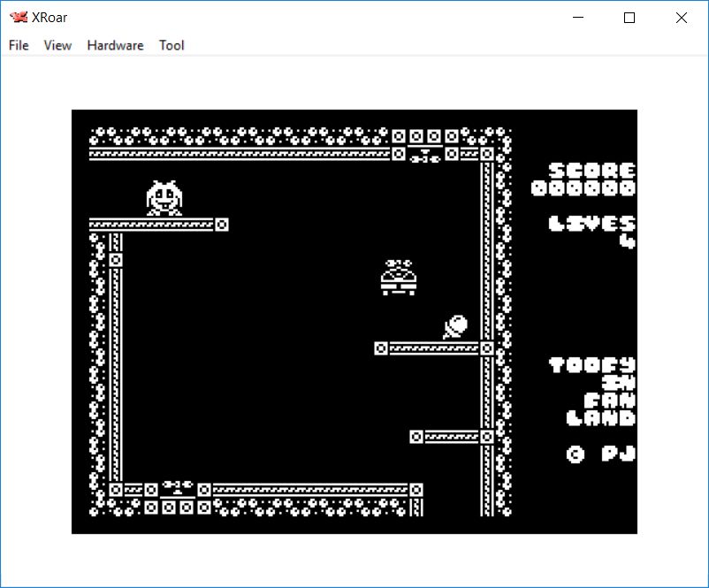Click the crate block ending Toofy's ledge
Screen dimensions: 709x588
pos(222,225)
